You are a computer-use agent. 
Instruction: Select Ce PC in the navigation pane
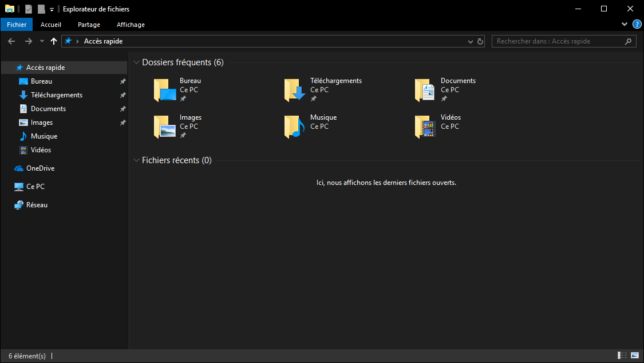pos(35,187)
